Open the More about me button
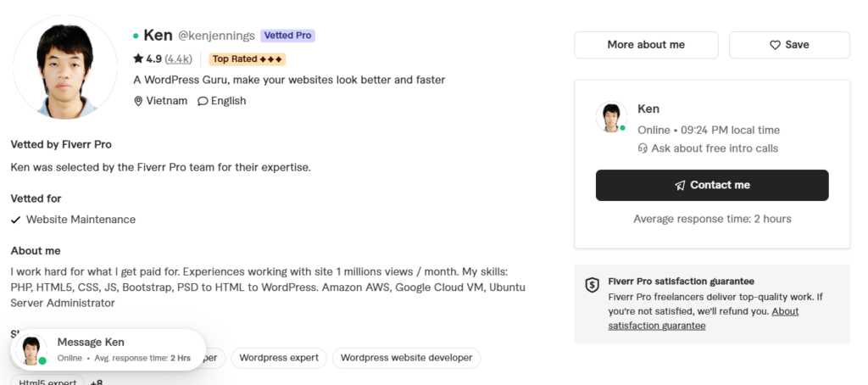868x385 pixels. tap(646, 45)
